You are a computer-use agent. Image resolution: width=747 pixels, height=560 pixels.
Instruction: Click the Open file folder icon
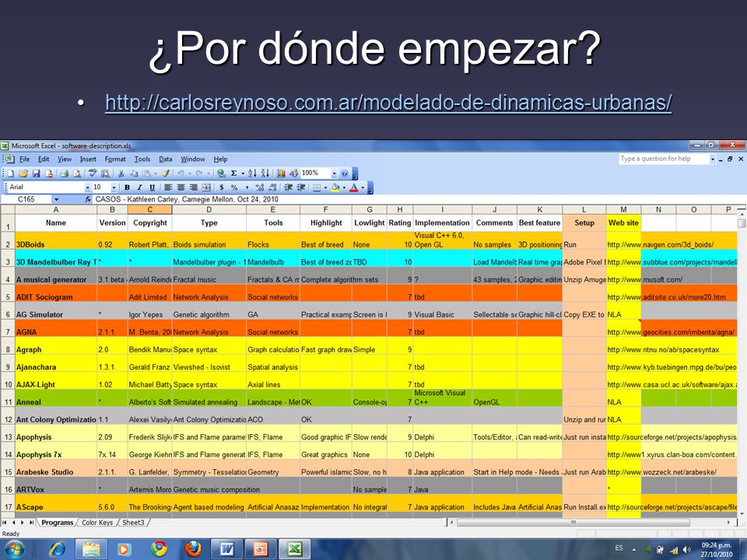coord(23,173)
